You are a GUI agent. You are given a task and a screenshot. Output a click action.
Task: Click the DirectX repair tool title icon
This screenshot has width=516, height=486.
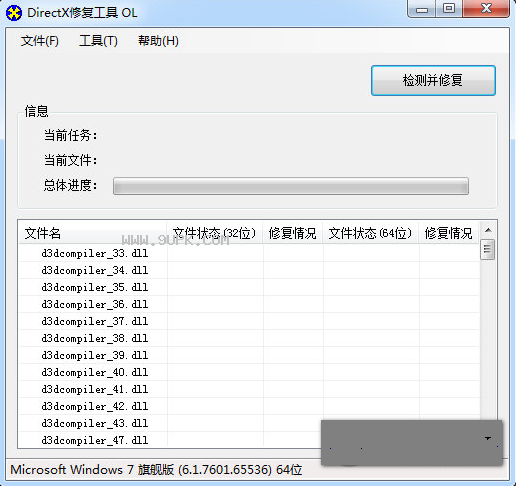click(x=14, y=13)
